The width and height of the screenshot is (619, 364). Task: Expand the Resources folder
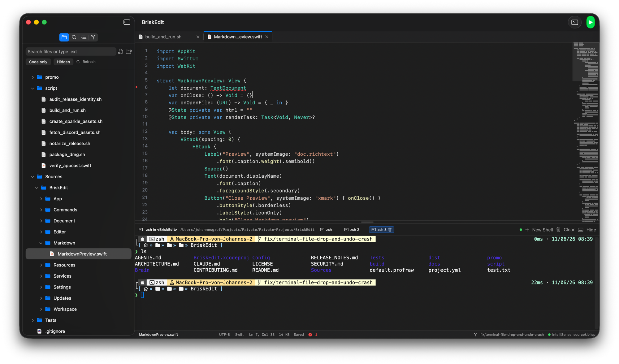pos(41,265)
